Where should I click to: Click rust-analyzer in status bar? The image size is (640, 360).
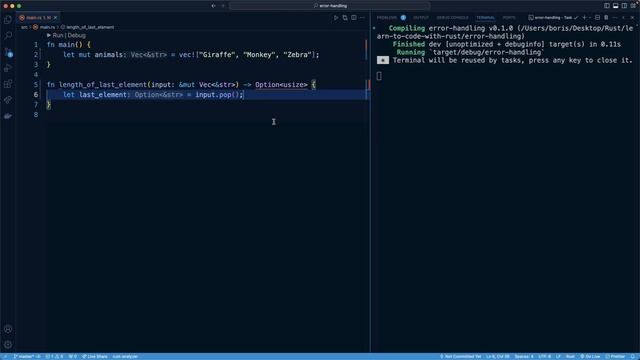pos(125,356)
